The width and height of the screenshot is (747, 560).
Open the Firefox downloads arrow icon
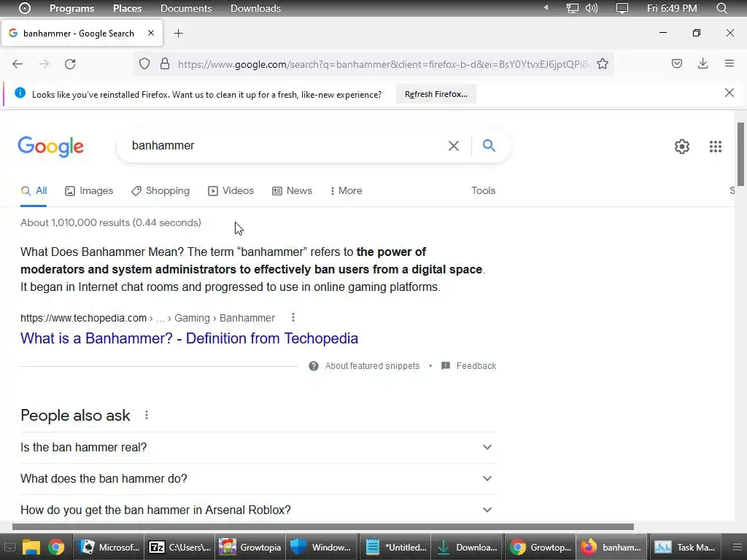click(703, 63)
